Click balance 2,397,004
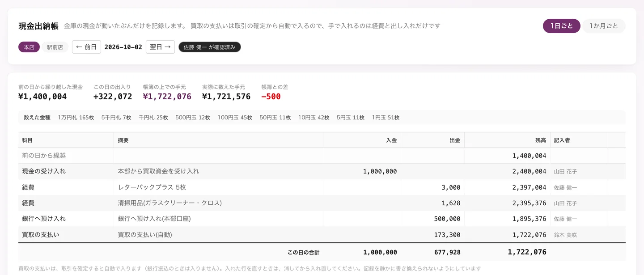The image size is (644, 275). tap(530, 187)
